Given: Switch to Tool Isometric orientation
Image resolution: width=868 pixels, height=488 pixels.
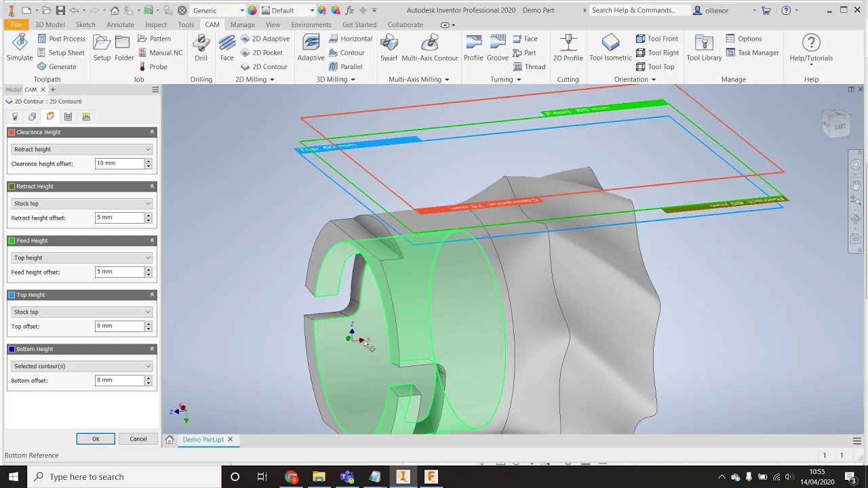Looking at the screenshot, I should [x=610, y=47].
